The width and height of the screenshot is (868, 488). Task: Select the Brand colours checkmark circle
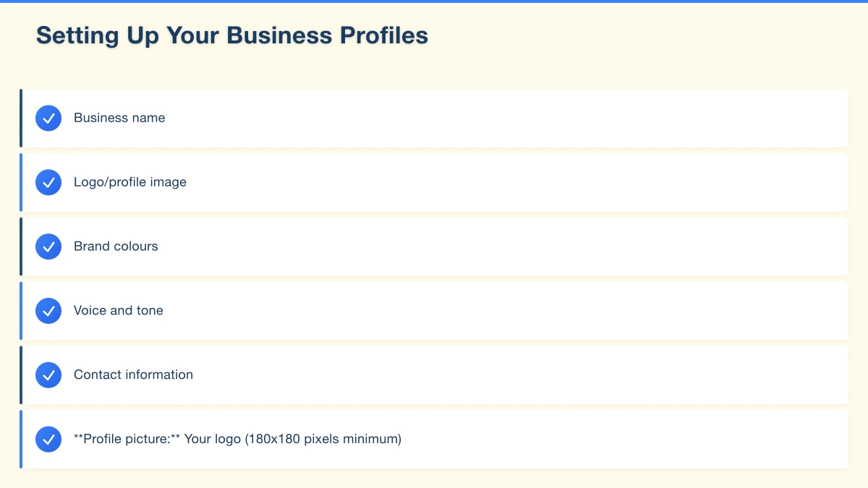click(48, 247)
